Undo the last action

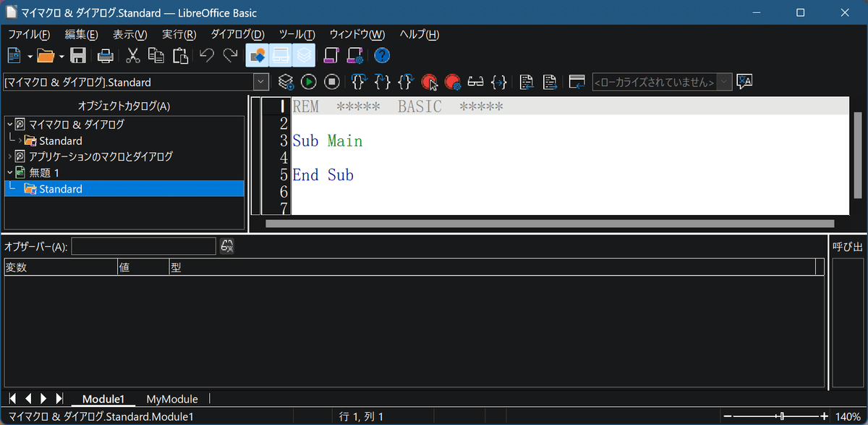207,55
